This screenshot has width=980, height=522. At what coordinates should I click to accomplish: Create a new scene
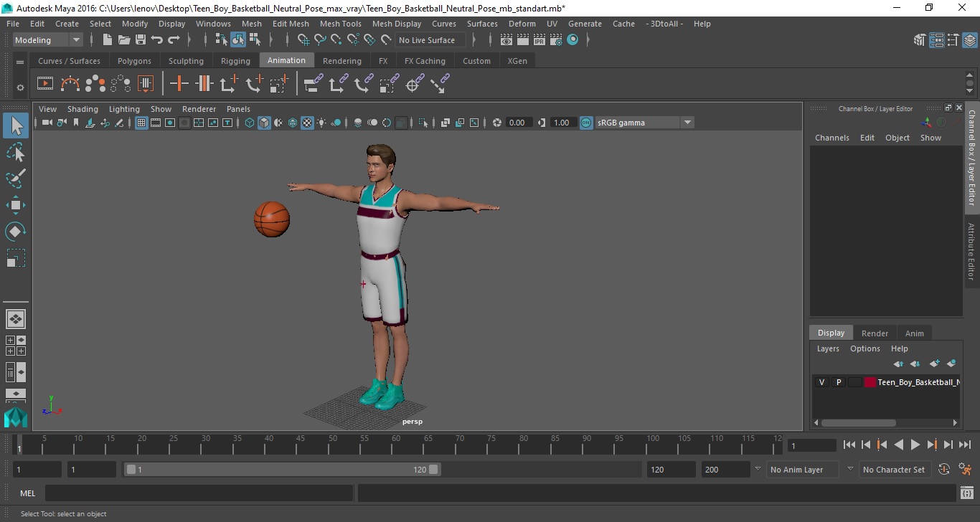(107, 40)
